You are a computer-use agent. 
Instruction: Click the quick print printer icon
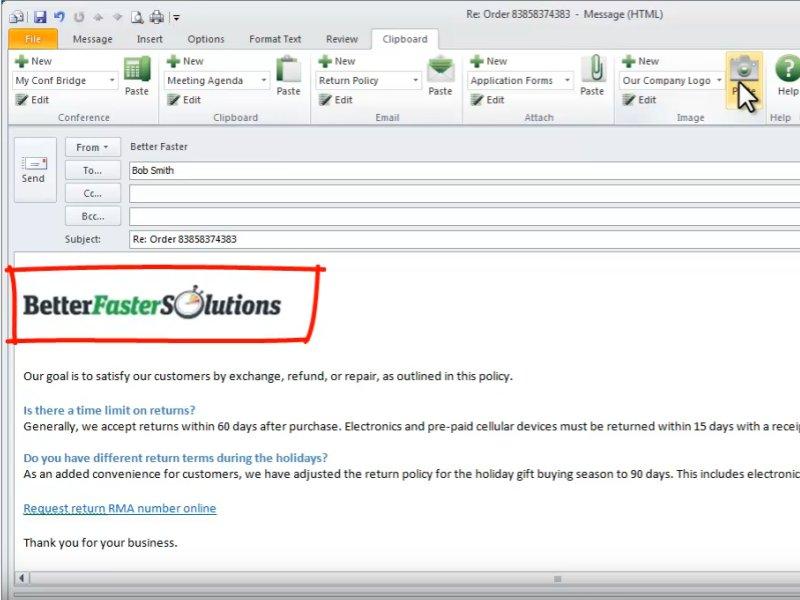click(157, 17)
